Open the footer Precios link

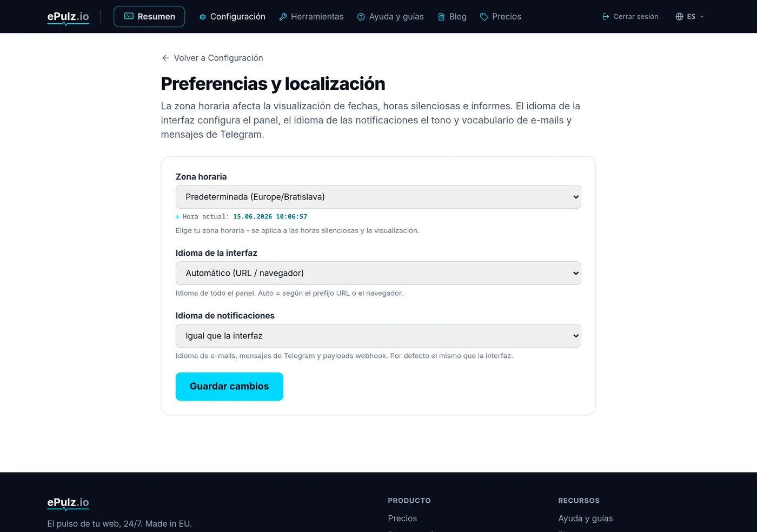pyautogui.click(x=402, y=518)
